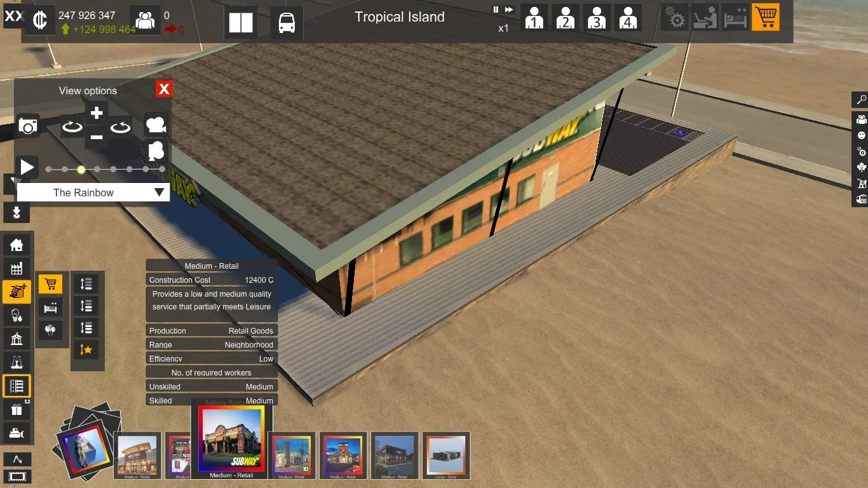868x488 pixels.
Task: Play the camera path animation
Action: point(27,168)
